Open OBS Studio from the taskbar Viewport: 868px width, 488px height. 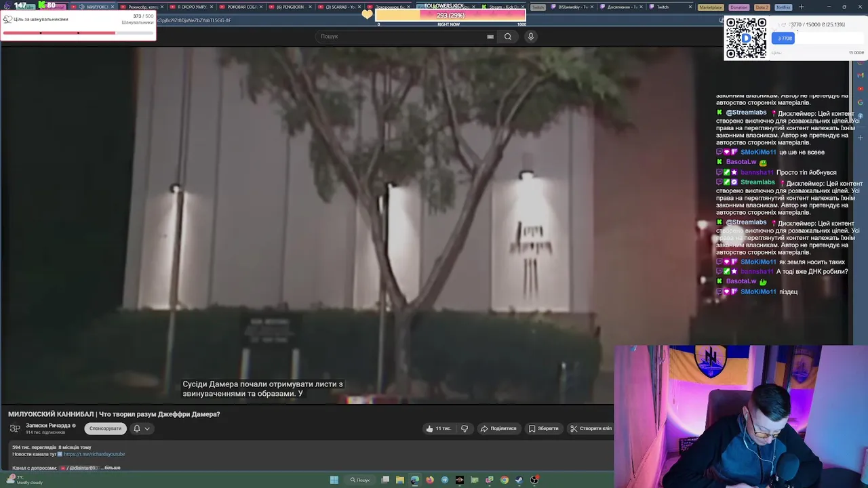[534, 480]
